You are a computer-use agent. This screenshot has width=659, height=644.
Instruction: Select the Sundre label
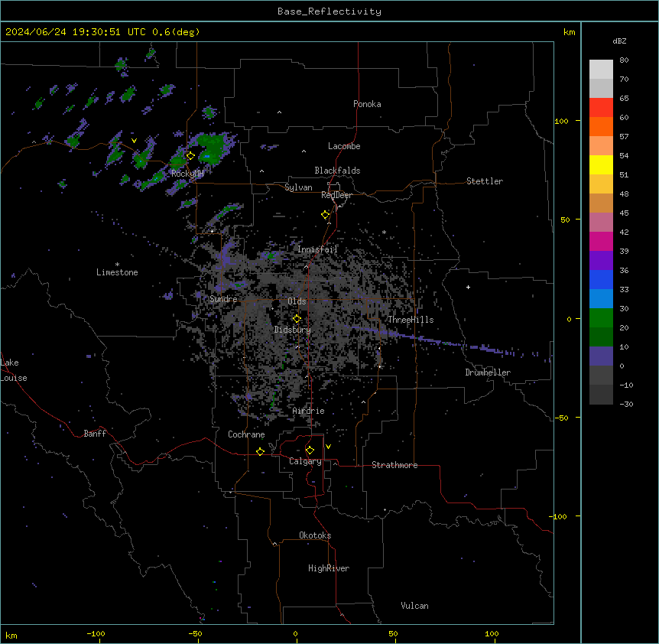(x=223, y=299)
